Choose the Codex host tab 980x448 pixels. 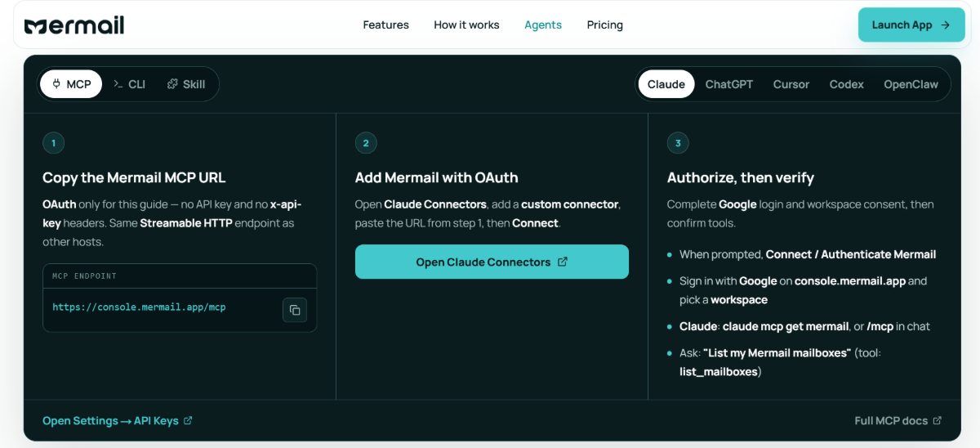pyautogui.click(x=847, y=84)
